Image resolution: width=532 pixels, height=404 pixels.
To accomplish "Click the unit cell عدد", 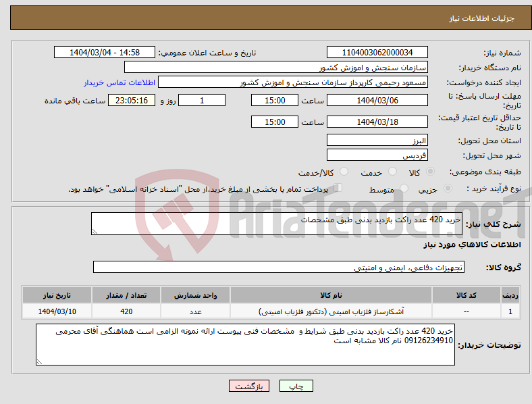I will (195, 311).
